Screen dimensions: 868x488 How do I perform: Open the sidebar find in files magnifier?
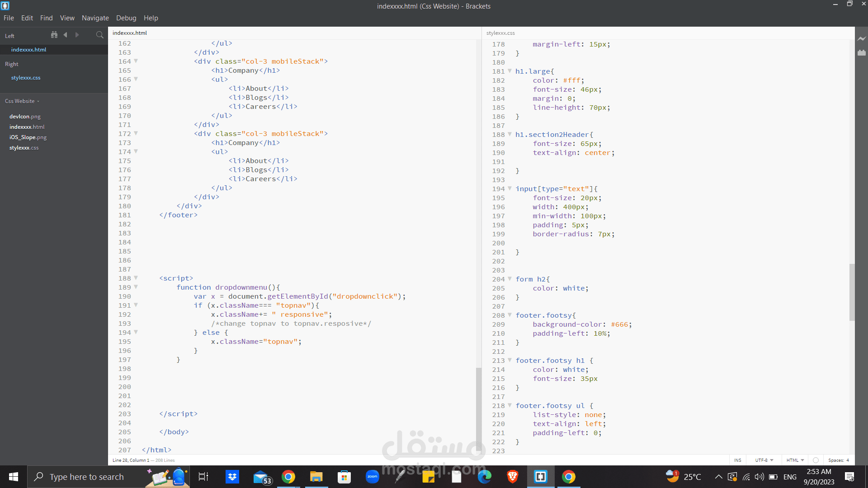click(100, 35)
